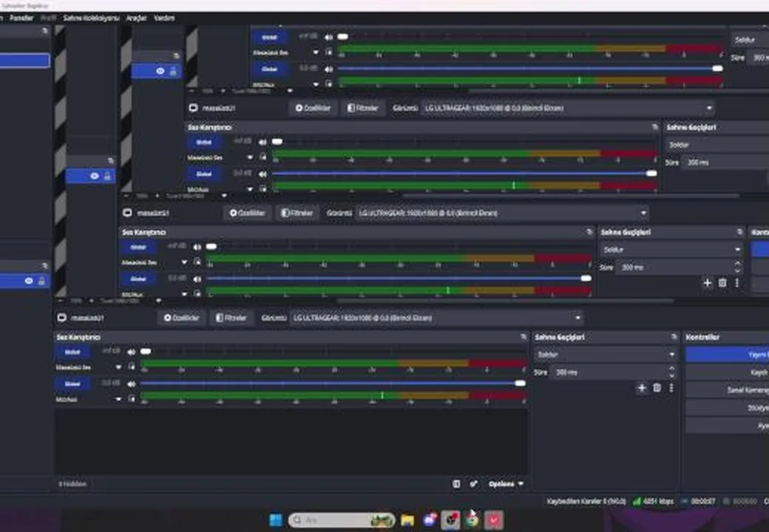Viewport: 769px width, 532px height.
Task: Click the green kbps bitrate indicator
Action: click(x=653, y=501)
